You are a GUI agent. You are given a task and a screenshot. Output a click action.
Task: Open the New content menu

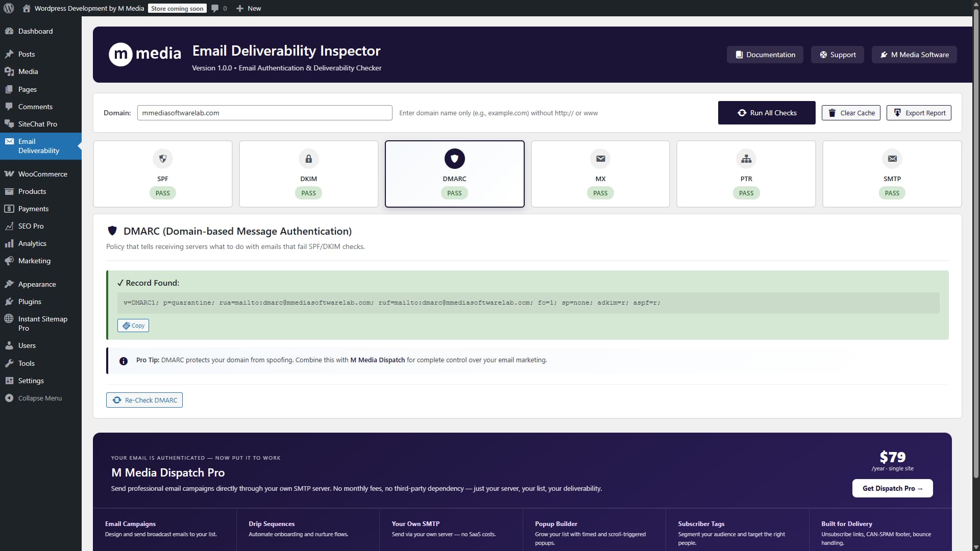click(249, 8)
